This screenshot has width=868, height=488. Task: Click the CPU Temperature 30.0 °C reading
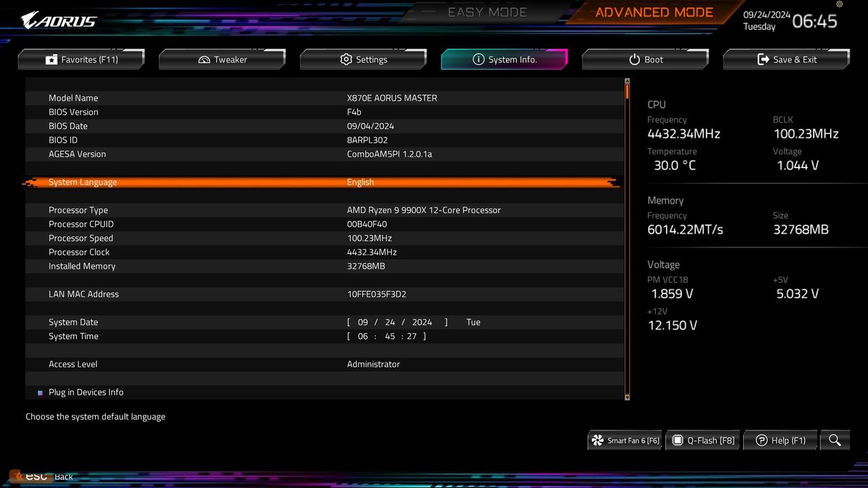point(675,165)
